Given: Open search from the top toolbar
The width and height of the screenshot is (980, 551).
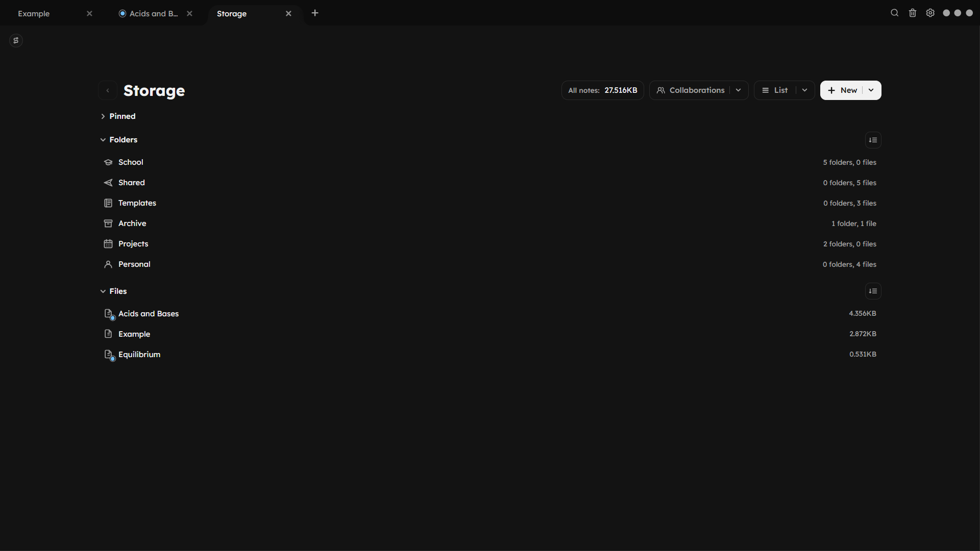Looking at the screenshot, I should tap(894, 13).
